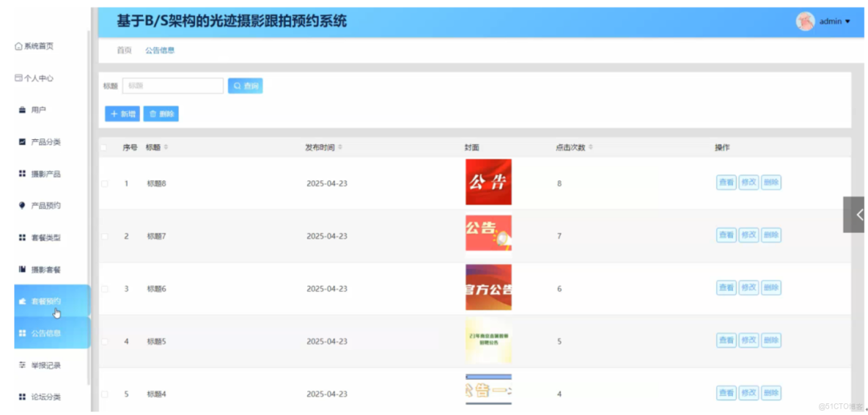Open the cover image of 标题4
This screenshot has width=868, height=415.
click(x=488, y=389)
